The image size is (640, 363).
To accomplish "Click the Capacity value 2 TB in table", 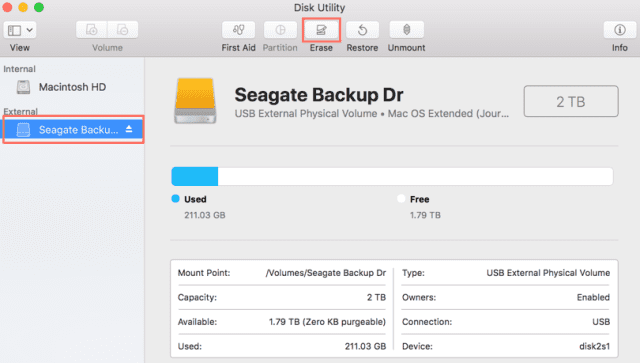I will (376, 297).
